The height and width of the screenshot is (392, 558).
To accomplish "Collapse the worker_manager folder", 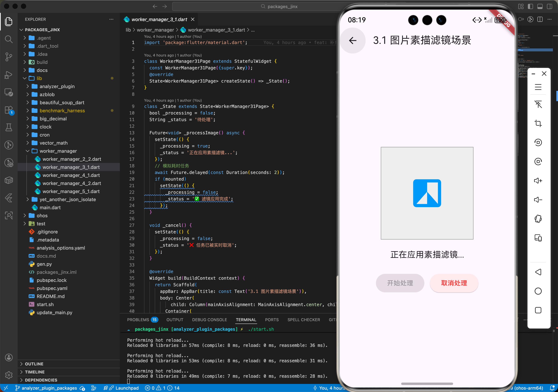I will (x=58, y=151).
